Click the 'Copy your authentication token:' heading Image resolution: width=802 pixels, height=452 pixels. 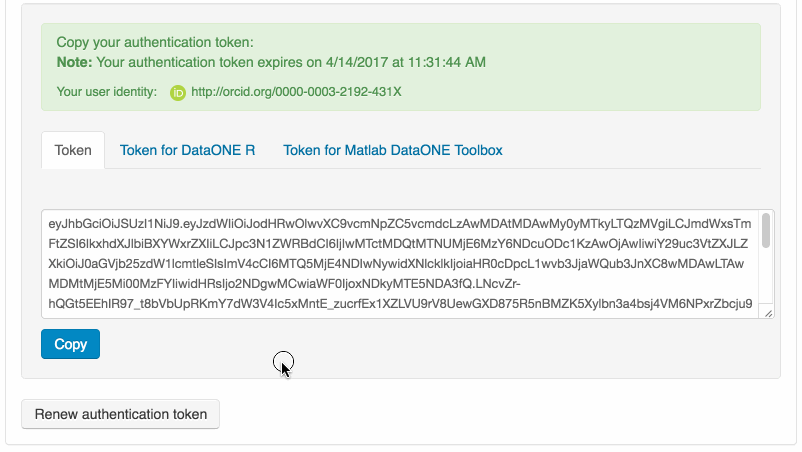[x=155, y=42]
